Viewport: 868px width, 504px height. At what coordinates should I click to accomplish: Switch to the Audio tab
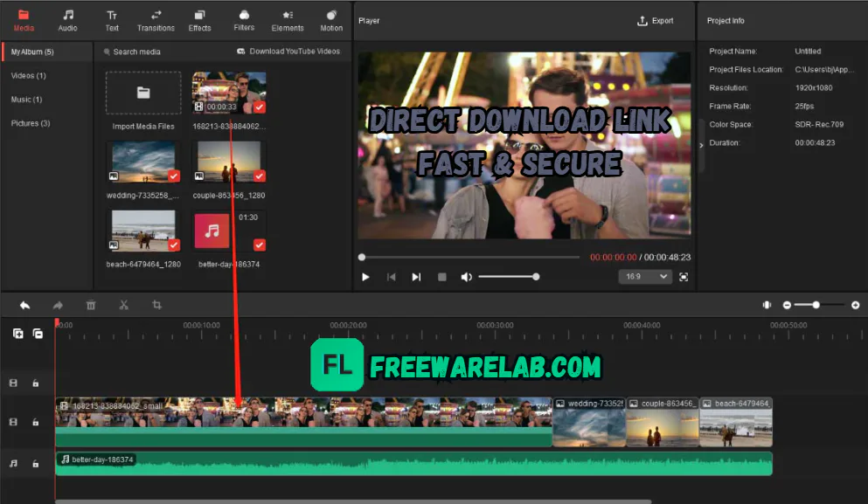point(67,19)
